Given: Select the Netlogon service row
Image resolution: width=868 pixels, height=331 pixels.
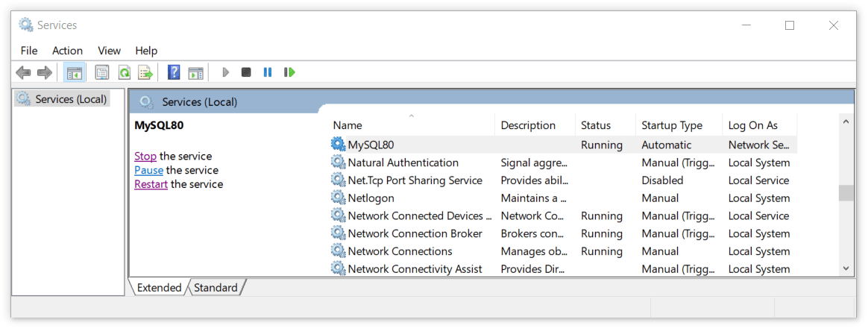Looking at the screenshot, I should (563, 198).
